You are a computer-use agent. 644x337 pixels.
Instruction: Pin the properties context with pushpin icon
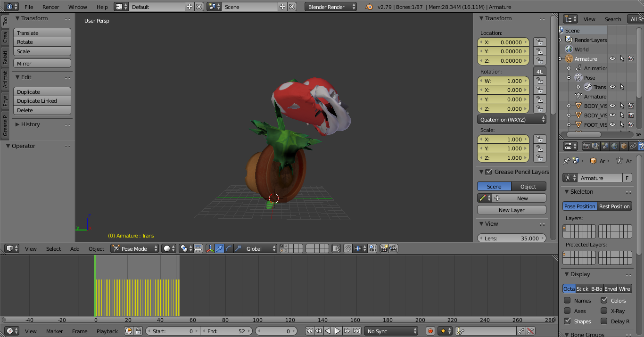click(567, 161)
